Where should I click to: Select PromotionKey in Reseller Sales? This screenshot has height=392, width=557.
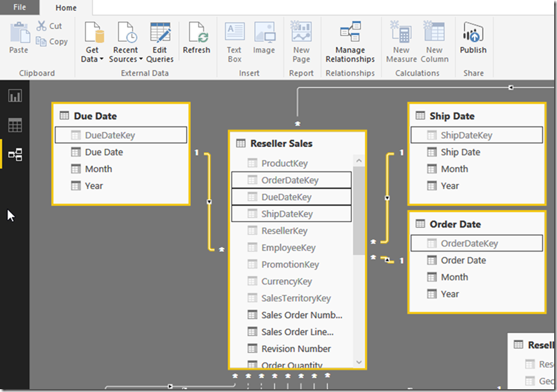(x=291, y=265)
